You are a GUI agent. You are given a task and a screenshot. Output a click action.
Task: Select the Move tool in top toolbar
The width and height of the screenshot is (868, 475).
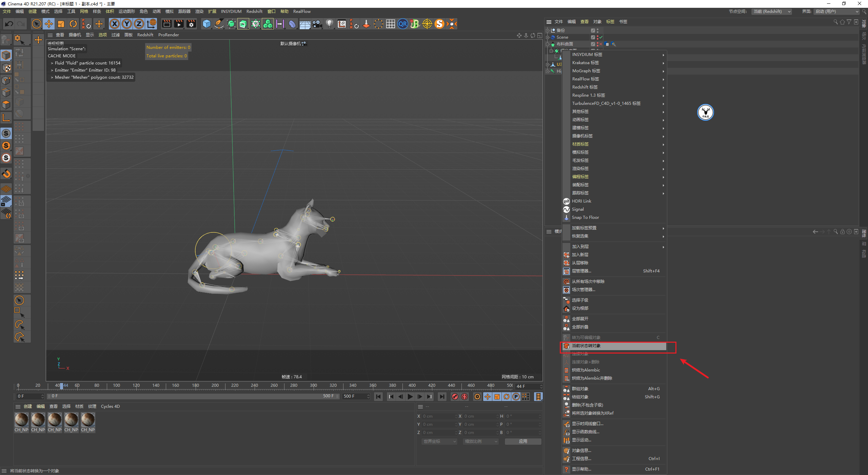(49, 24)
